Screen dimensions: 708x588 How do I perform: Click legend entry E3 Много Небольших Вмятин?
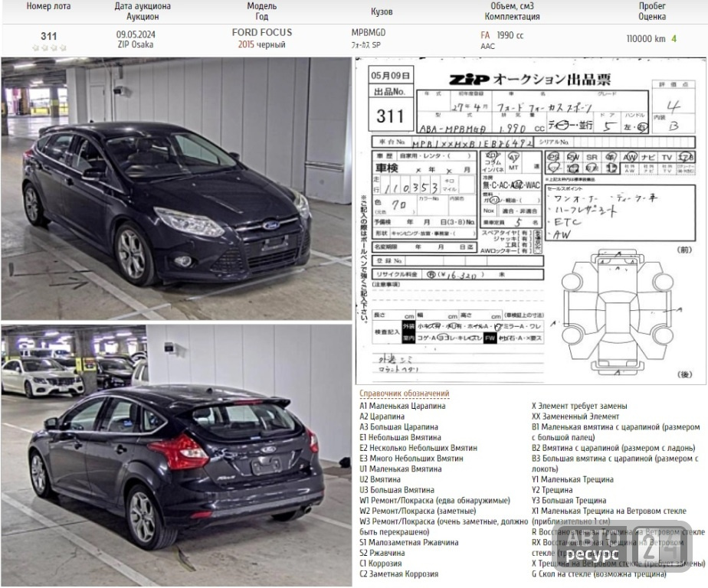pos(411,459)
